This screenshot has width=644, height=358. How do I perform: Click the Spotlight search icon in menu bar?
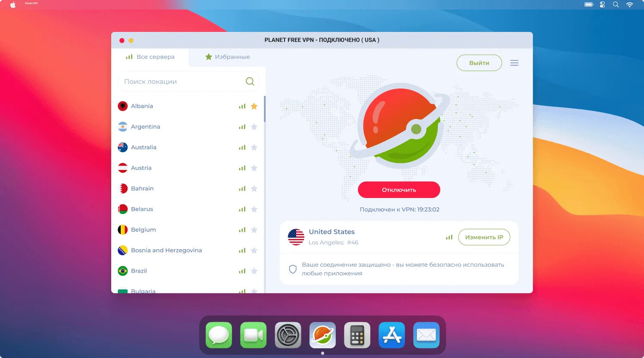[x=616, y=4]
